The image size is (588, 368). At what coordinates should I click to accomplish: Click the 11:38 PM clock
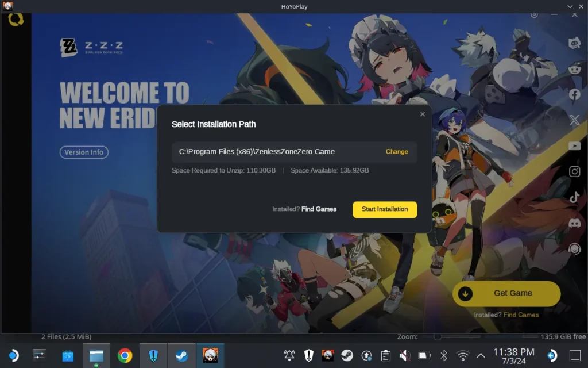pyautogui.click(x=513, y=352)
